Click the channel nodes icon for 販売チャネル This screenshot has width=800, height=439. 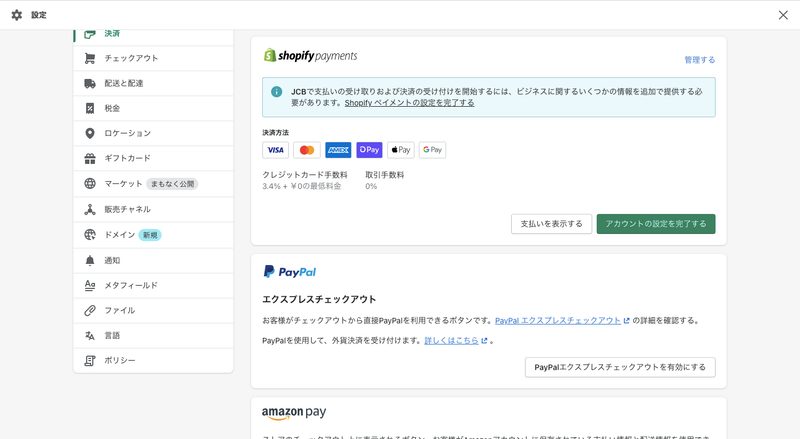pyautogui.click(x=90, y=209)
